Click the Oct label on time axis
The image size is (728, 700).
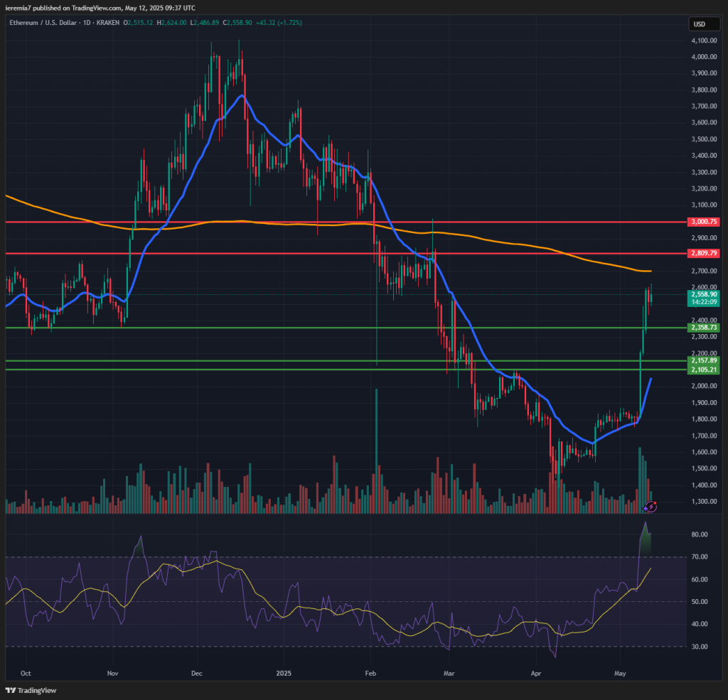coord(26,674)
